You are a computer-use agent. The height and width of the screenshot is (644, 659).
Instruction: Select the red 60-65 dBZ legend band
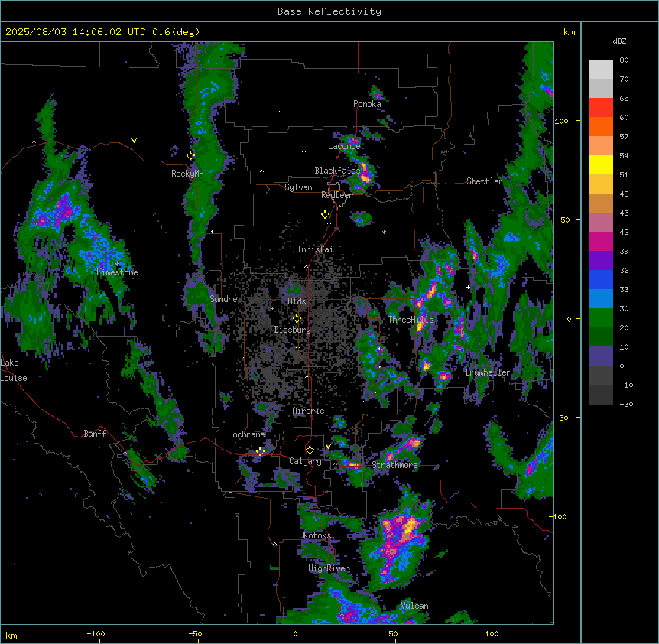(x=601, y=108)
